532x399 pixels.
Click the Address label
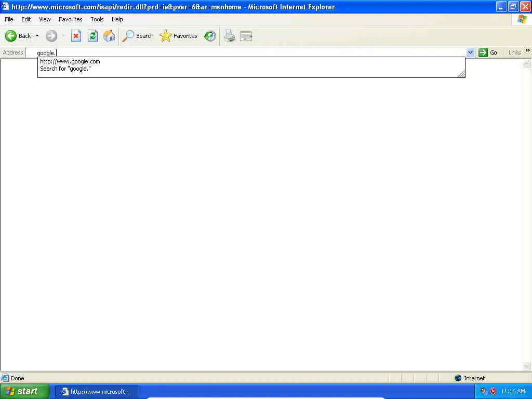pyautogui.click(x=13, y=52)
